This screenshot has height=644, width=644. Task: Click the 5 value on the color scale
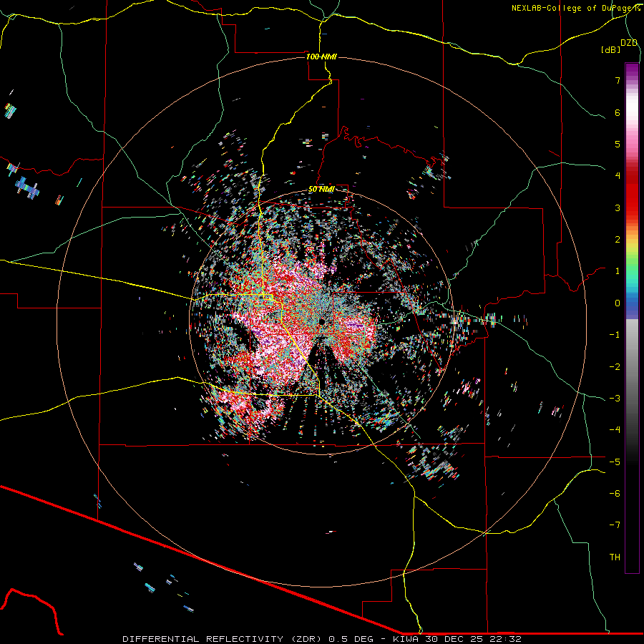(x=618, y=144)
